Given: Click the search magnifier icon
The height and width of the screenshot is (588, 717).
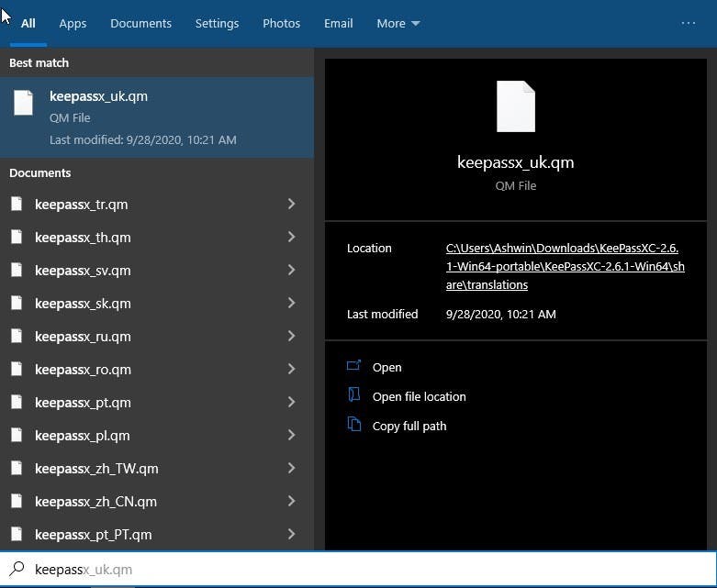Looking at the screenshot, I should coord(17,569).
